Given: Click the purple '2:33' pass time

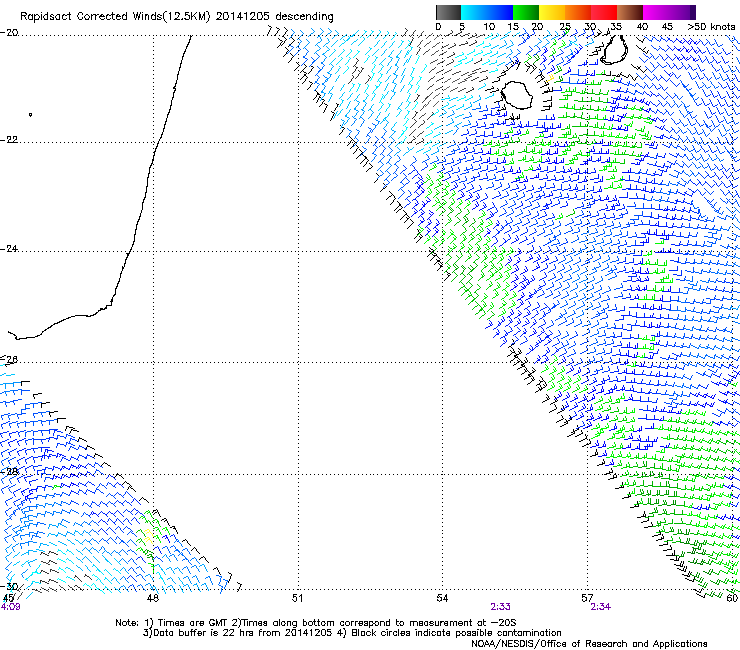Looking at the screenshot, I should tap(500, 607).
